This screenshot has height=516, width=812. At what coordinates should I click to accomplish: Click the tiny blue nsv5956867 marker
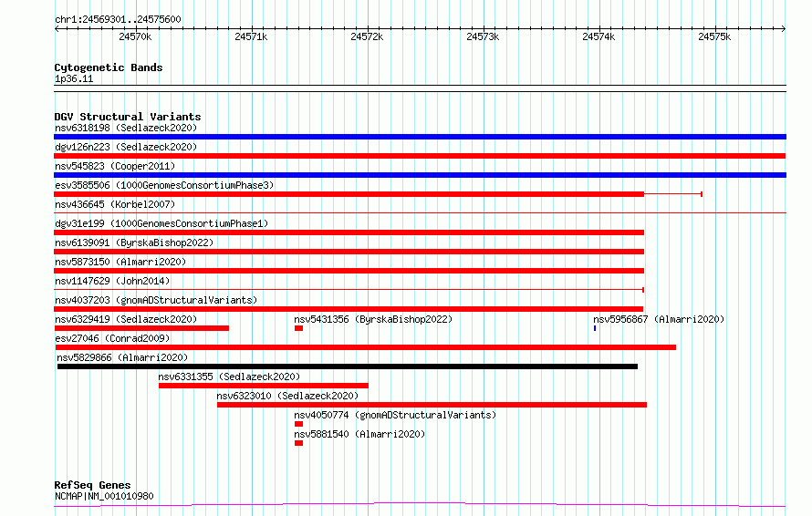coord(595,328)
